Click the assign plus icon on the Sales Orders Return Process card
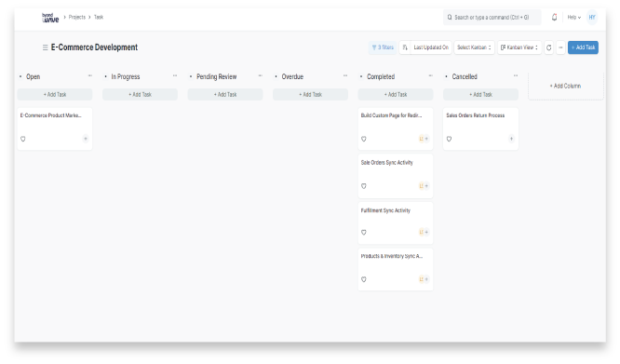 click(511, 139)
